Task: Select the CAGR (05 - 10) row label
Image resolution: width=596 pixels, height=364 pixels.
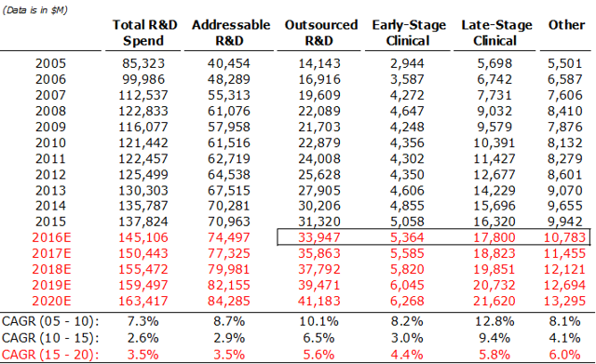Action: [x=50, y=321]
